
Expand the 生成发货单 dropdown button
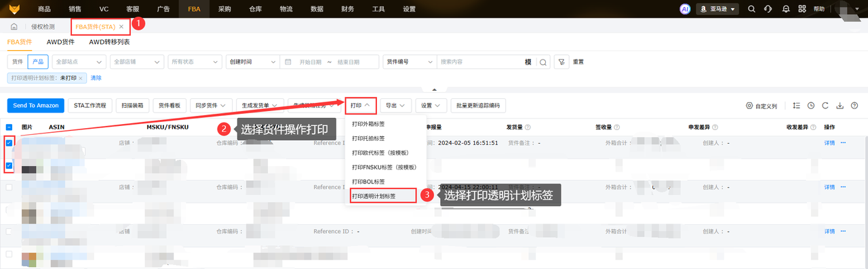[x=260, y=106]
